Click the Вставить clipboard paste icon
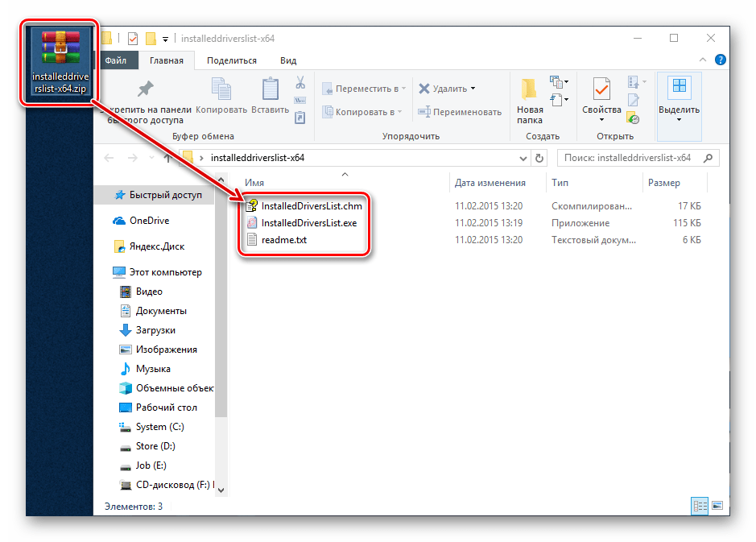The image size is (756, 542). pos(270,89)
